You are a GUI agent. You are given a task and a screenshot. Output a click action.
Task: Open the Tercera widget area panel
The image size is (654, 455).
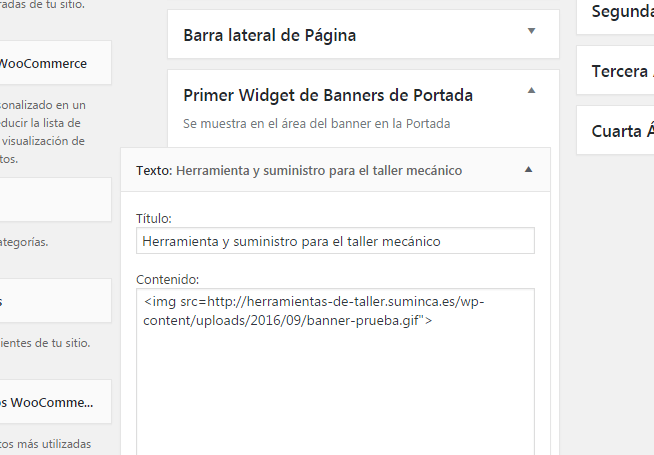pyautogui.click(x=615, y=70)
